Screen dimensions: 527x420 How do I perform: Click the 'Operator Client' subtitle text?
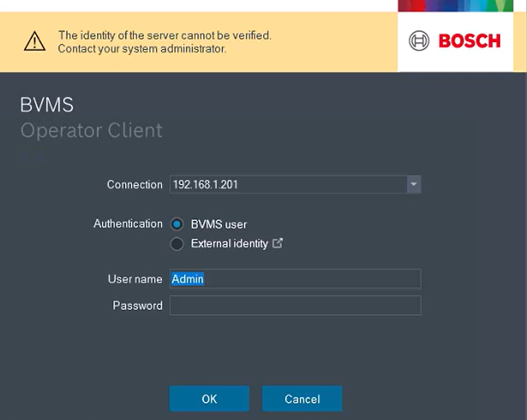point(91,131)
